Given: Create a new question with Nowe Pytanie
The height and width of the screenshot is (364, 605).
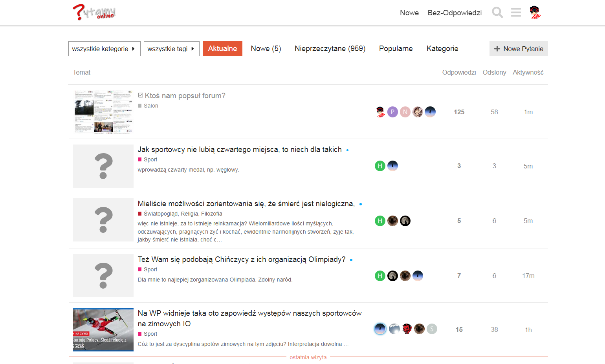Looking at the screenshot, I should (519, 49).
